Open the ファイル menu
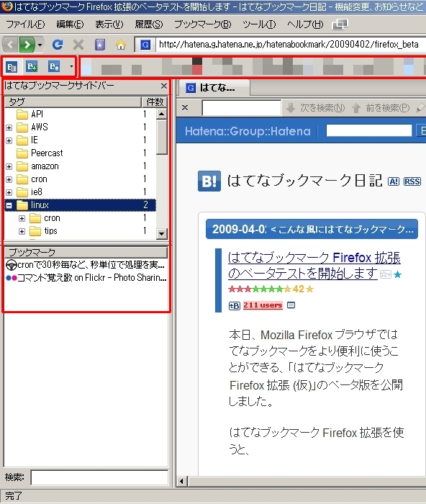 (x=26, y=24)
